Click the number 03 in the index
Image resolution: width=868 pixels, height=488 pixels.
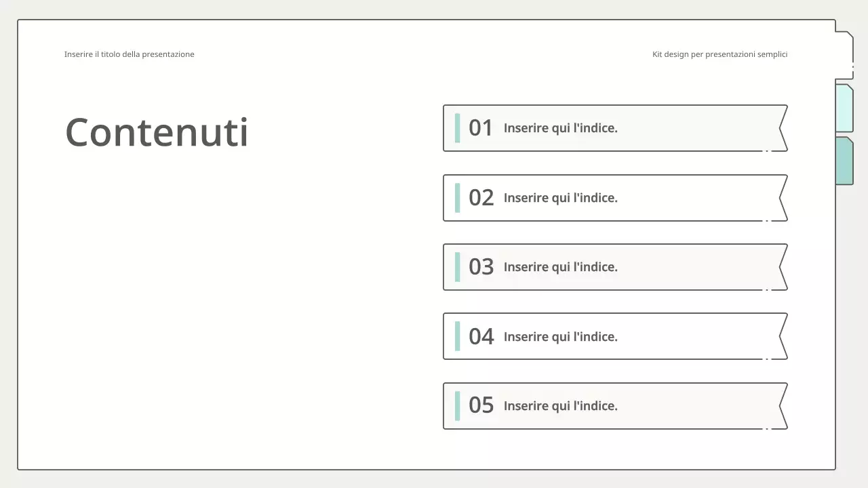pos(481,267)
